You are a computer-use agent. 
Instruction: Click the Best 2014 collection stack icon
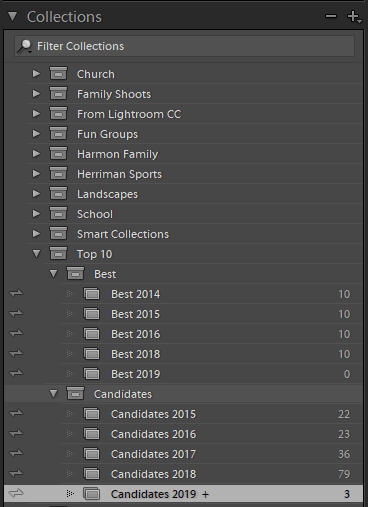[92, 294]
